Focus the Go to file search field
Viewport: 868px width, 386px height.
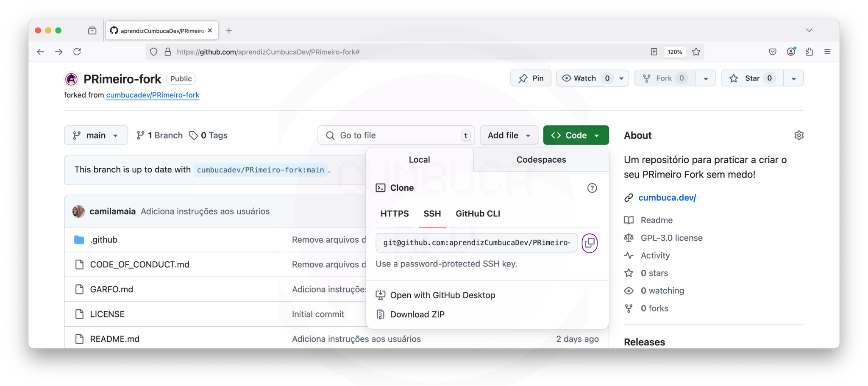click(x=396, y=136)
